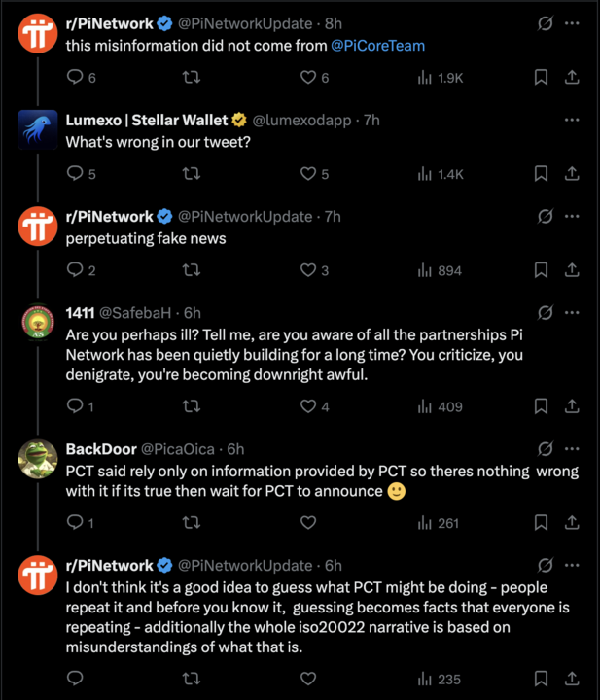Repost the "perpetuating fake news" tweet
Viewport: 600px width, 700px height.
(x=192, y=270)
